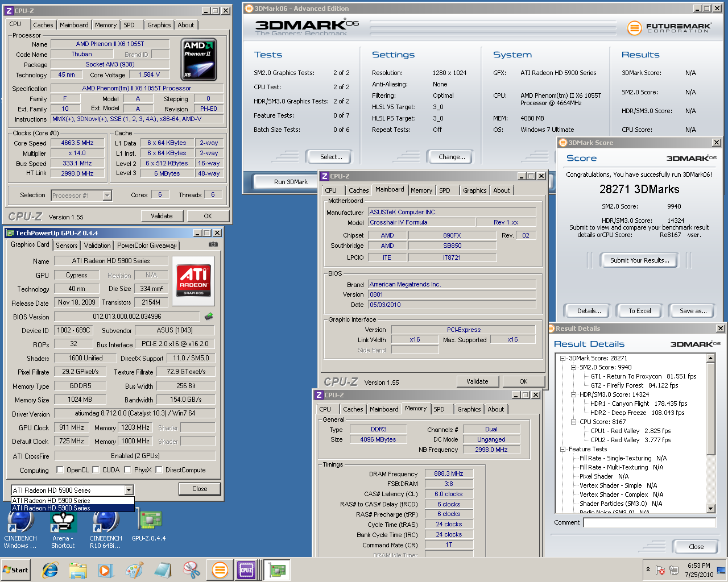
Task: Open SPD tab in CPU-Z Memory window
Action: 439,409
